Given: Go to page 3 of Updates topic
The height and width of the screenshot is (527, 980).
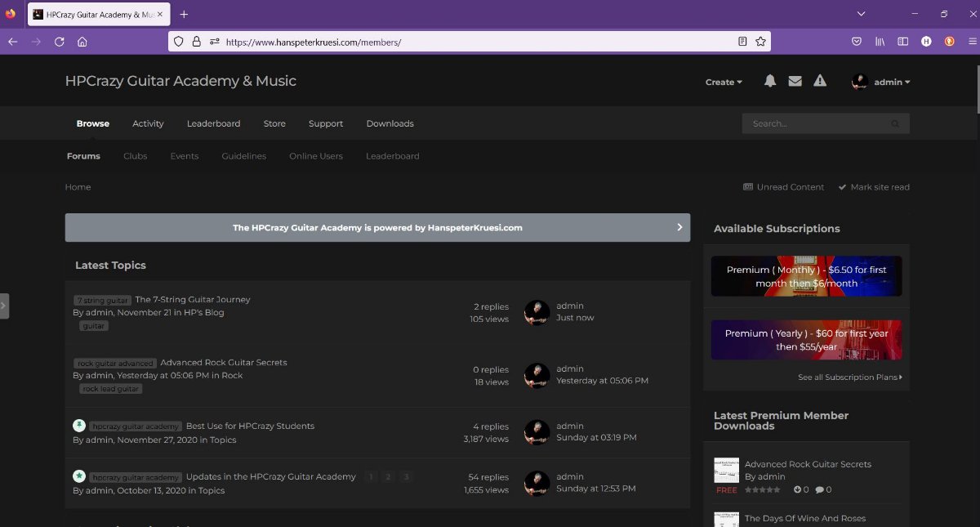Looking at the screenshot, I should point(406,477).
